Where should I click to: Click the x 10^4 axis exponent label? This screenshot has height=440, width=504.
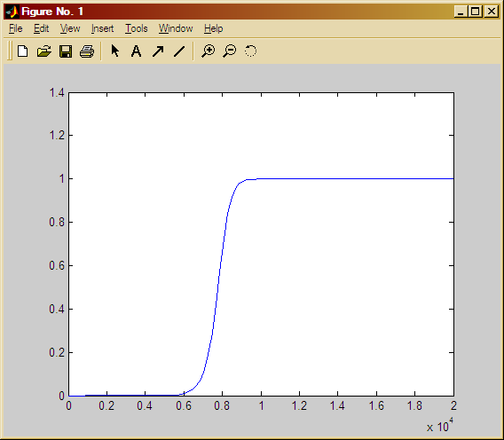[440, 425]
